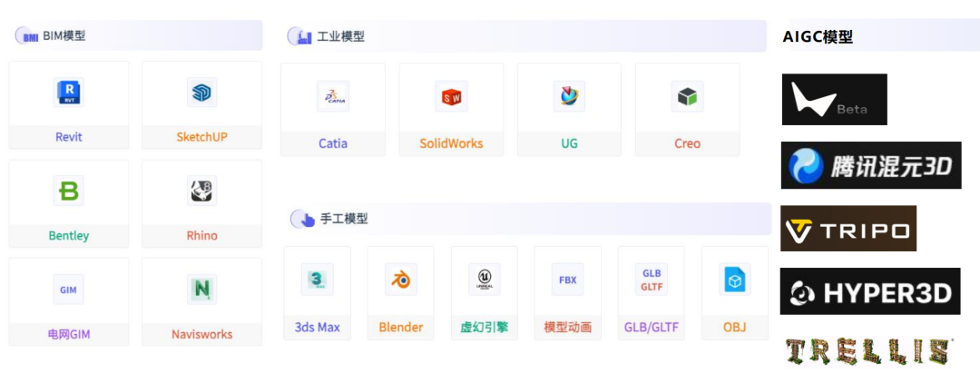Open the Rhino icon
This screenshot has height=383, width=980.
click(201, 191)
